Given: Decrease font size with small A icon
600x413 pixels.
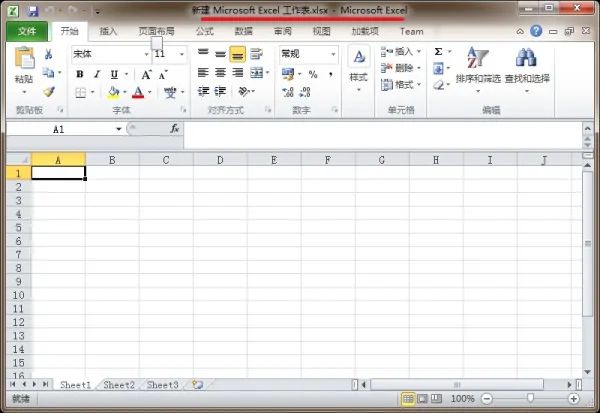Looking at the screenshot, I should pos(163,75).
